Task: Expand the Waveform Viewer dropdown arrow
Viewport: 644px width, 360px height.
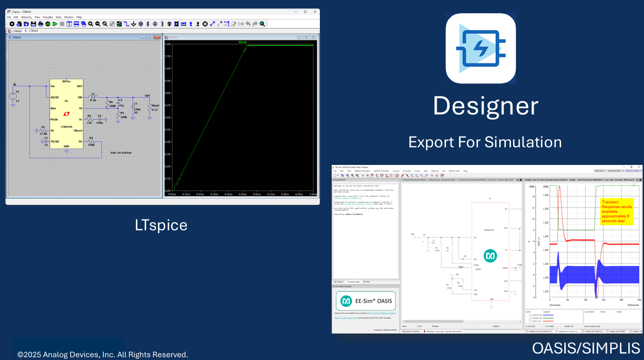Action: (x=641, y=171)
